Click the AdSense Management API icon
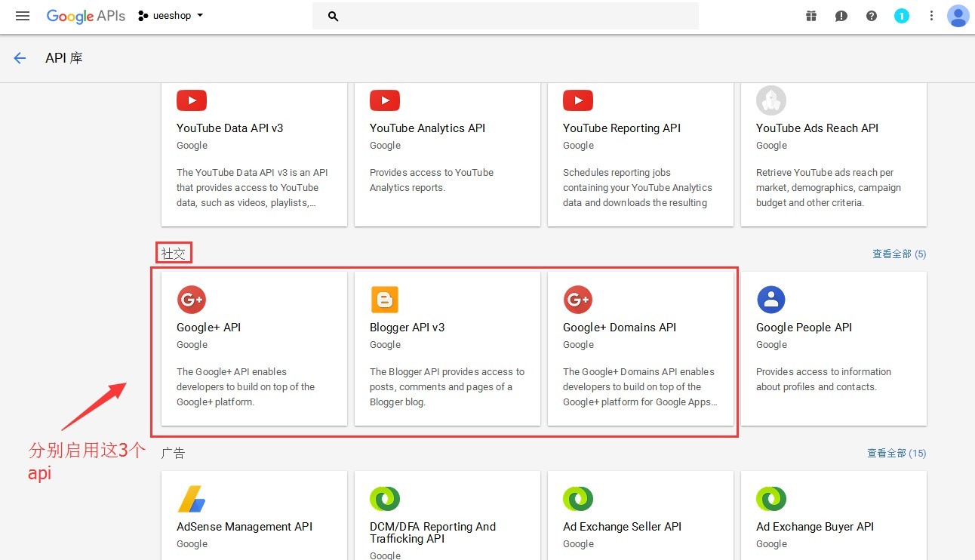The width and height of the screenshot is (975, 560). [x=192, y=499]
